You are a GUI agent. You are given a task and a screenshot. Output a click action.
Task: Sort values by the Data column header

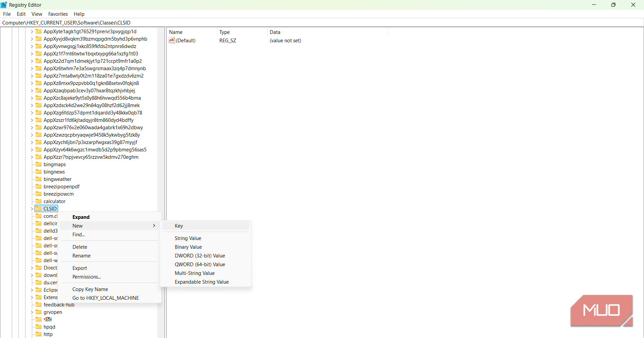coord(328,32)
